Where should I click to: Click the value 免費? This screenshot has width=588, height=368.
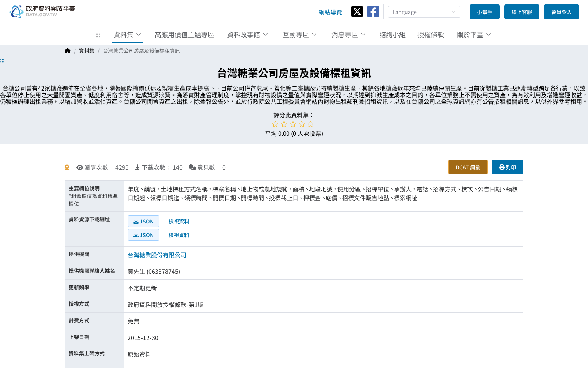pos(133,321)
